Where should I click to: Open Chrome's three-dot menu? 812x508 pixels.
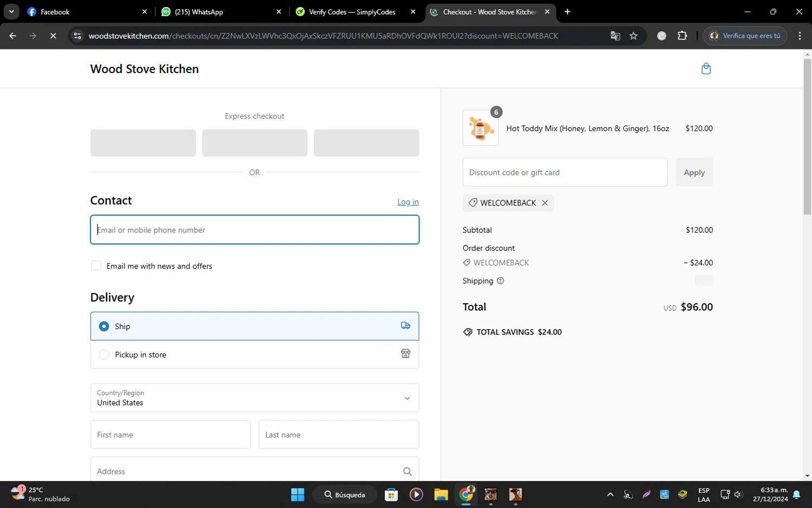point(800,36)
